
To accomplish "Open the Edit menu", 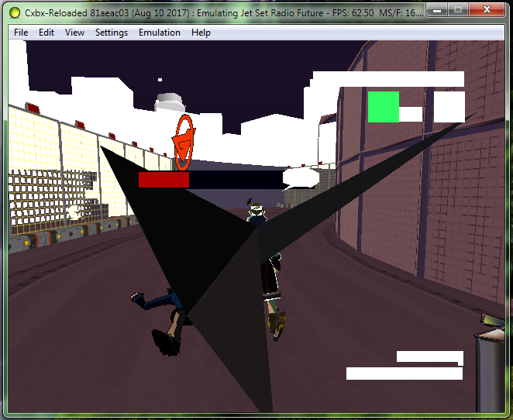I will pyautogui.click(x=46, y=33).
